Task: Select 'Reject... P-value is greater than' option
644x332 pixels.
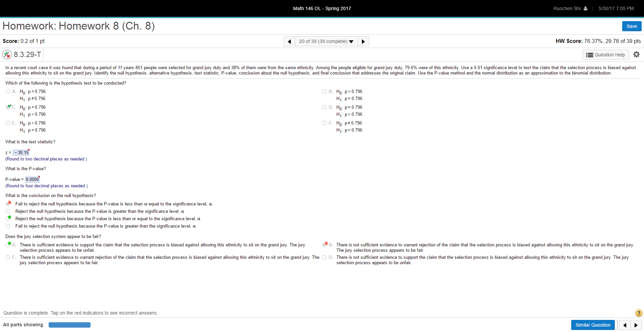Action: (8, 211)
